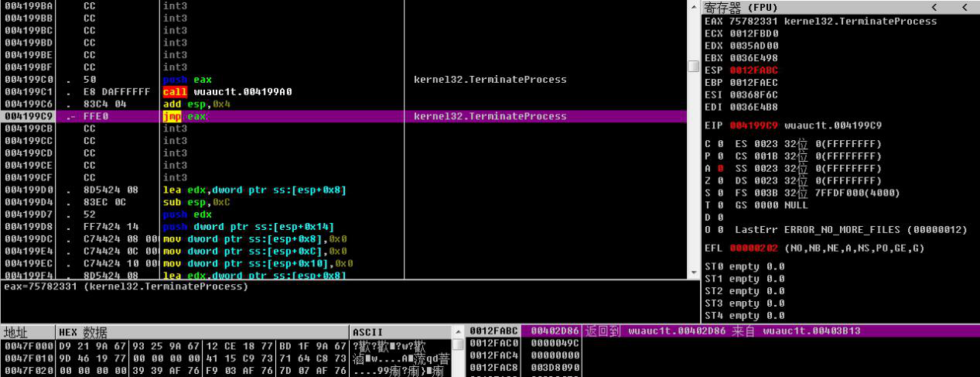Toggle the C carry flag value
This screenshot has width=980, height=377.
tap(719, 144)
